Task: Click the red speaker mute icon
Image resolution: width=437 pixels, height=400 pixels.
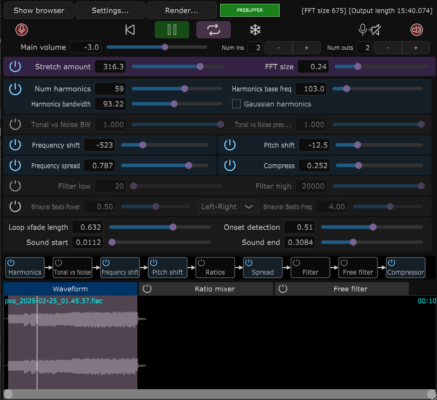Action: [417, 30]
